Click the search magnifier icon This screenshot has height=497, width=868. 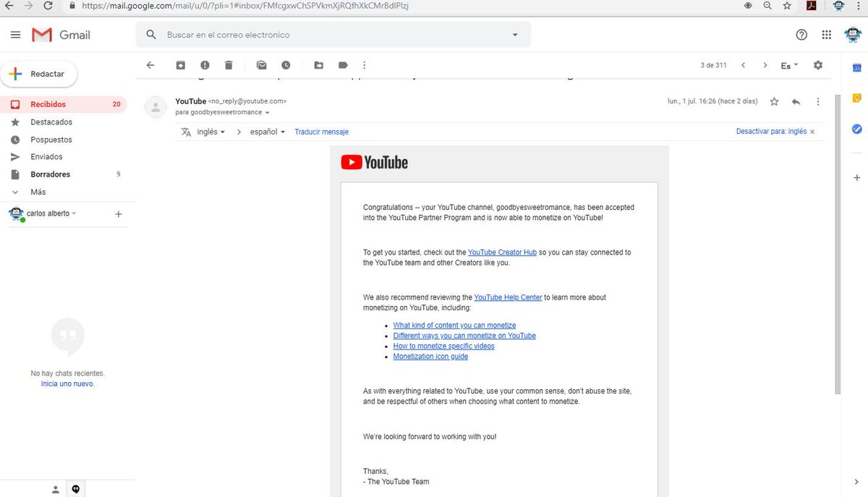pos(151,35)
